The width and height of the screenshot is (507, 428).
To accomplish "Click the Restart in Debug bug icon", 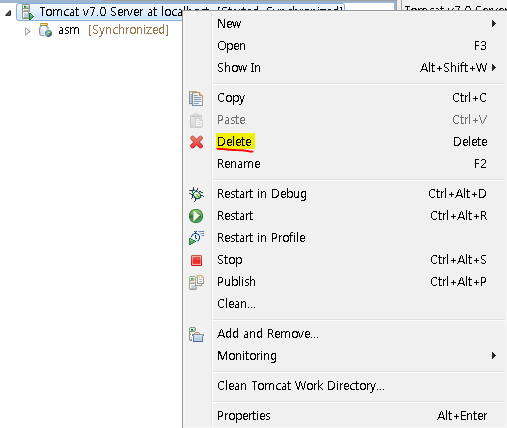I will (x=196, y=194).
